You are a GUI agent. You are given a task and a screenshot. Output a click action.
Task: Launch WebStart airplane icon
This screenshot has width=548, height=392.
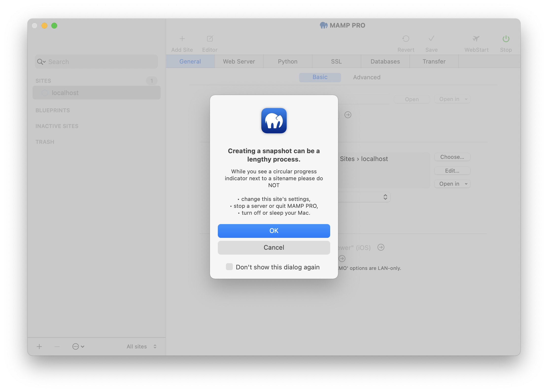tap(476, 39)
